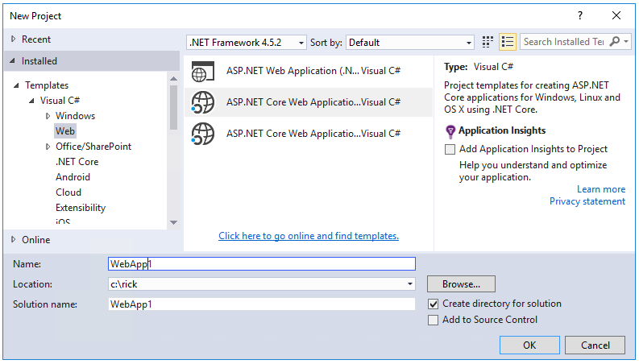639x364 pixels.
Task: Click the search magnifier icon
Action: coord(616,42)
